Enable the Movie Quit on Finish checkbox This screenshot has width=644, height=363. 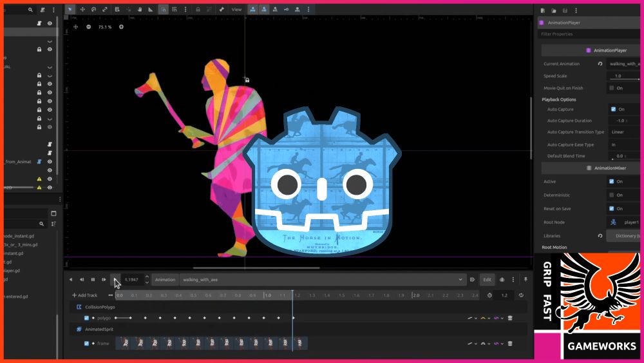click(x=612, y=88)
